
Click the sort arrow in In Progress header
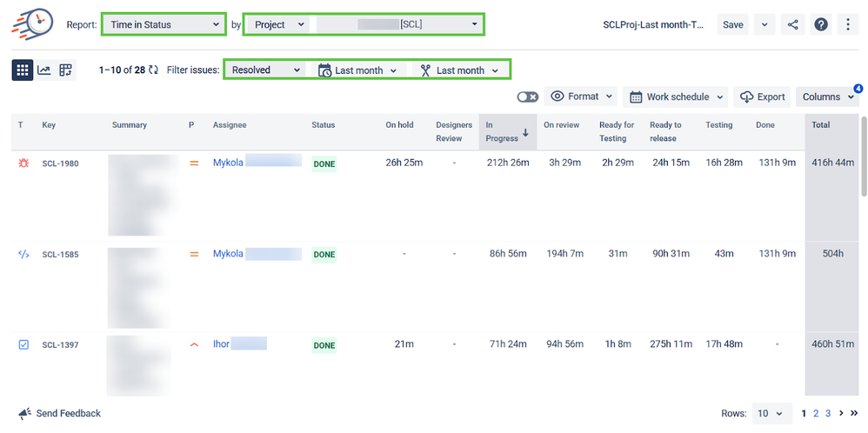click(x=525, y=132)
